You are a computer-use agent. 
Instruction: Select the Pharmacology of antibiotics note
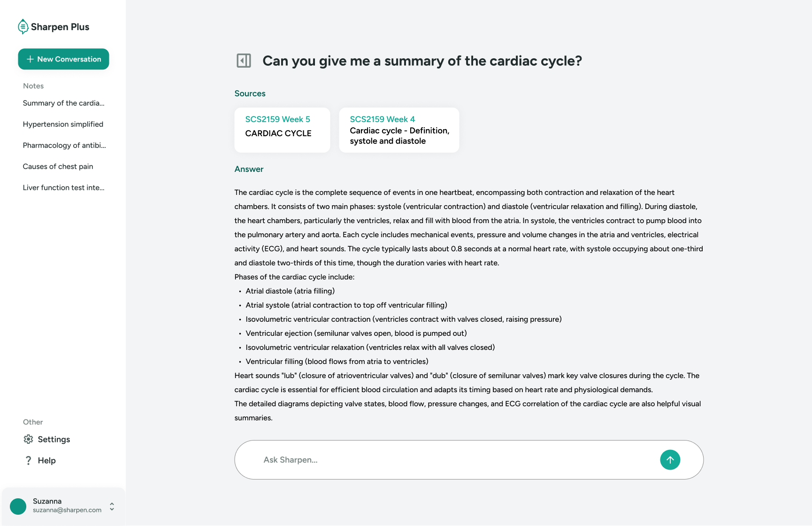pyautogui.click(x=64, y=145)
